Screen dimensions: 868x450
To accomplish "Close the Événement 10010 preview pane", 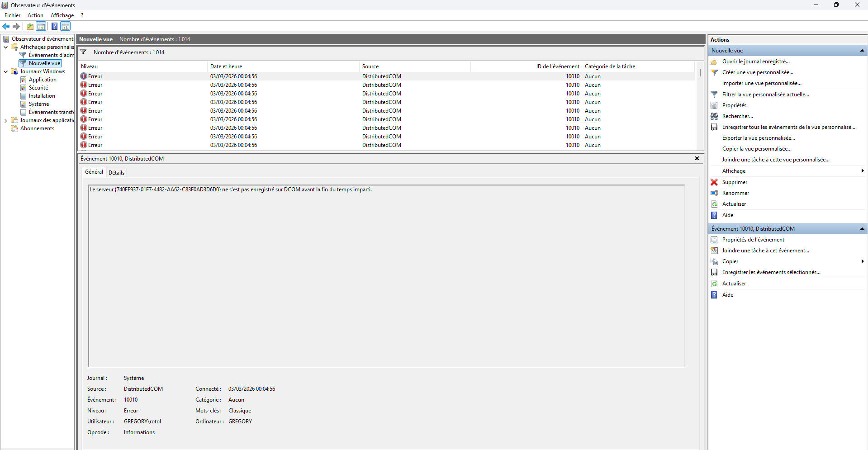I will coord(697,158).
